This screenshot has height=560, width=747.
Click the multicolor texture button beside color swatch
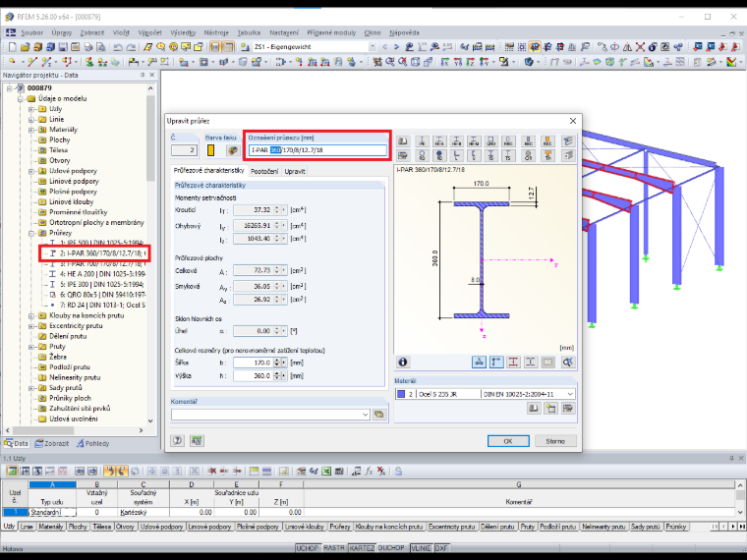(233, 150)
